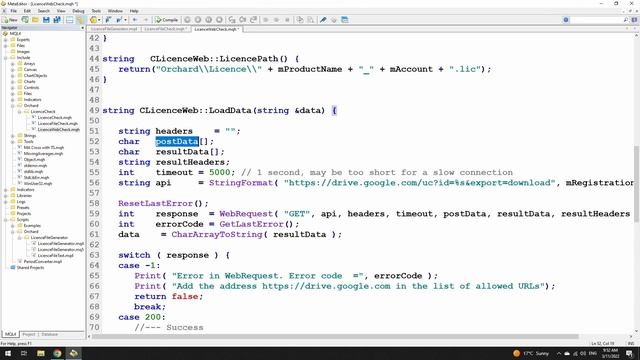Expand the Libraries folder node
The width and height of the screenshot is (640, 360).
[x=6, y=196]
